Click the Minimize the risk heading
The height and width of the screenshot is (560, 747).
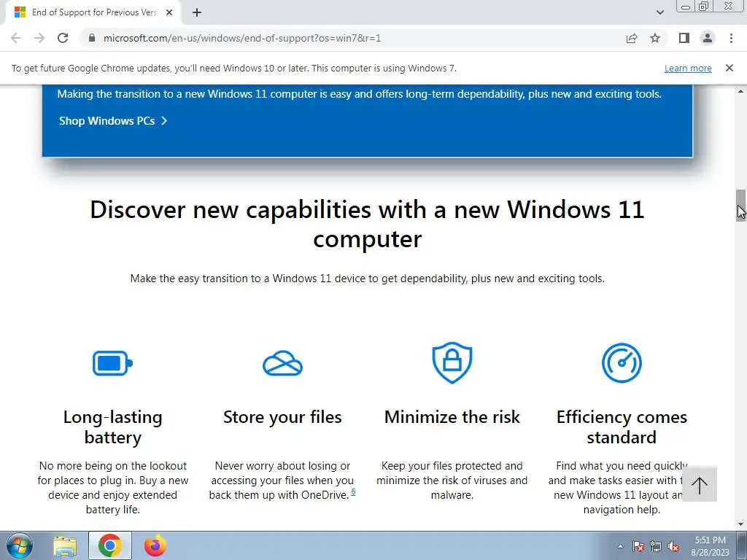[x=452, y=417]
